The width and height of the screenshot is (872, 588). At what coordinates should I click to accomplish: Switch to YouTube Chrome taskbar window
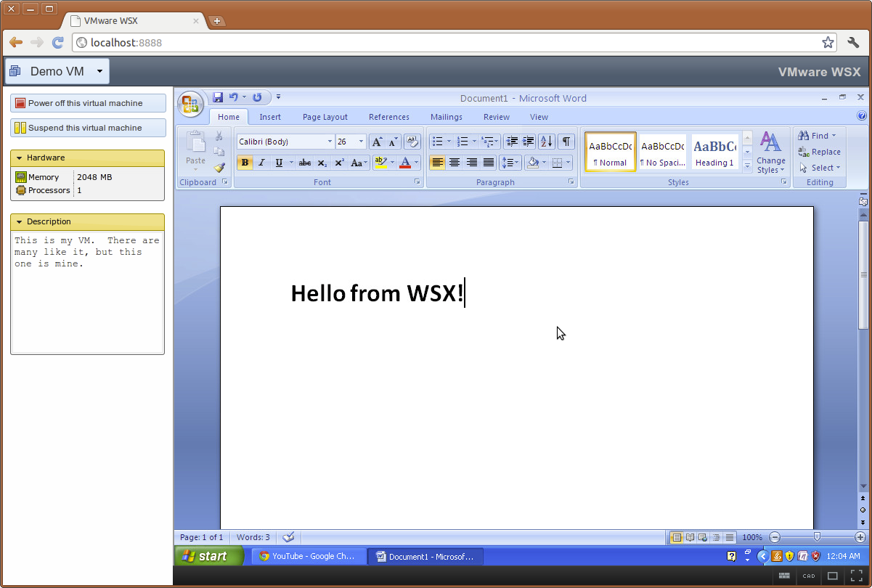pos(309,556)
